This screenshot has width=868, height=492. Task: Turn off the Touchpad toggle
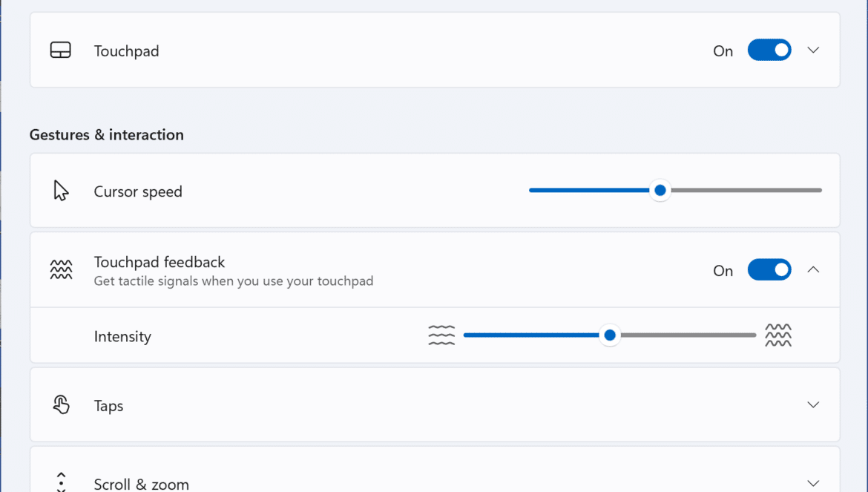[x=769, y=50]
